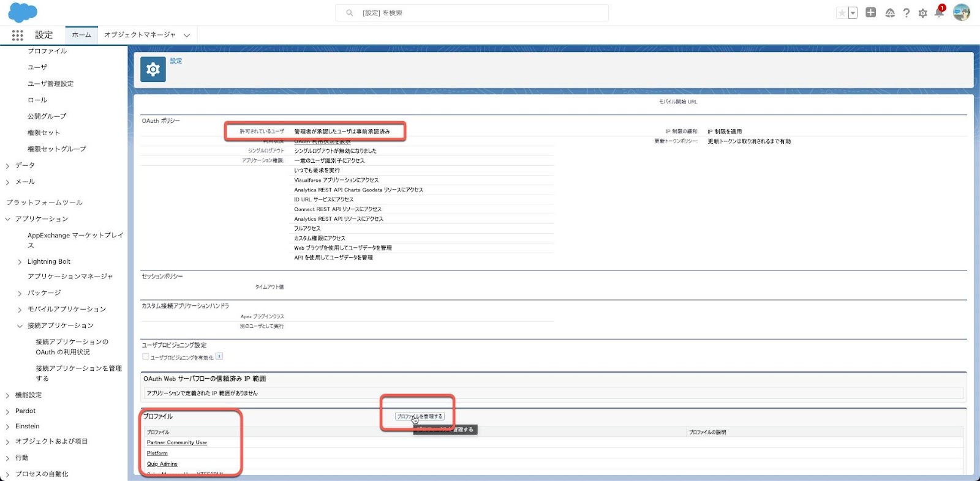Viewport: 980px width, 481px height.
Task: Open the Quip Admins profile link
Action: tap(162, 464)
